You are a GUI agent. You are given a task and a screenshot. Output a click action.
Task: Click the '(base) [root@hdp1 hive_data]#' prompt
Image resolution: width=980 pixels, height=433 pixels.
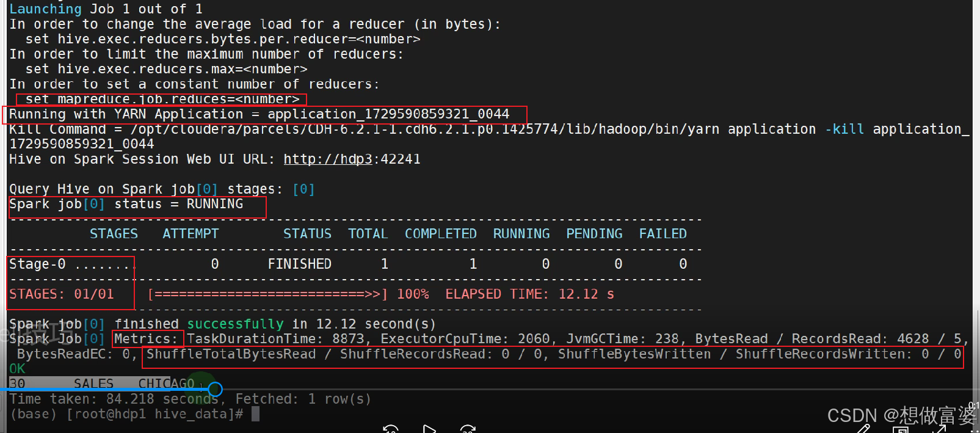126,414
